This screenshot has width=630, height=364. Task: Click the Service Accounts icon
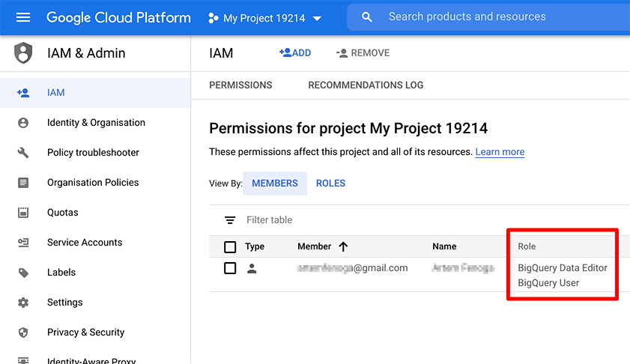point(23,243)
